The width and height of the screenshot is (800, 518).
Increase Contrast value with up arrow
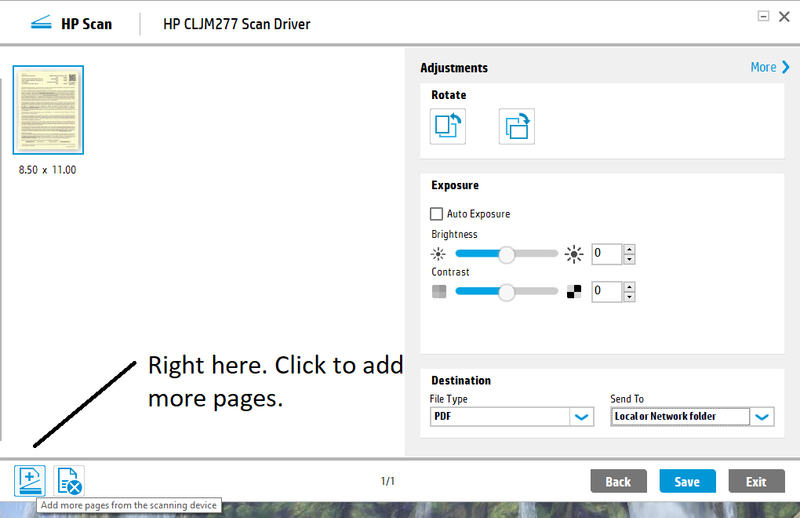click(x=629, y=287)
